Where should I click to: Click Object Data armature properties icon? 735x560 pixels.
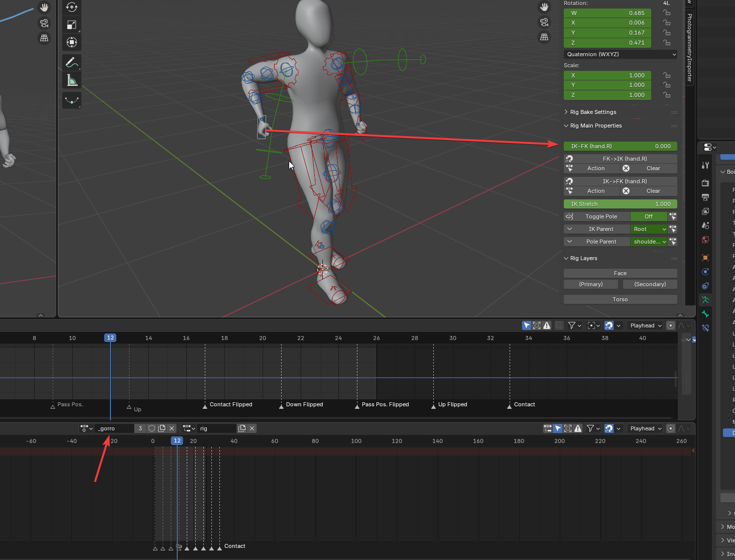point(705,300)
